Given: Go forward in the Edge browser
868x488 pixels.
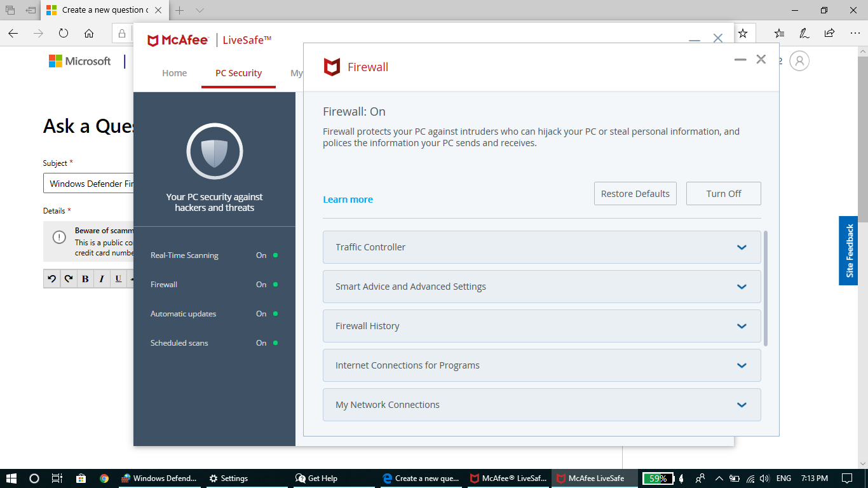Looking at the screenshot, I should 38,33.
